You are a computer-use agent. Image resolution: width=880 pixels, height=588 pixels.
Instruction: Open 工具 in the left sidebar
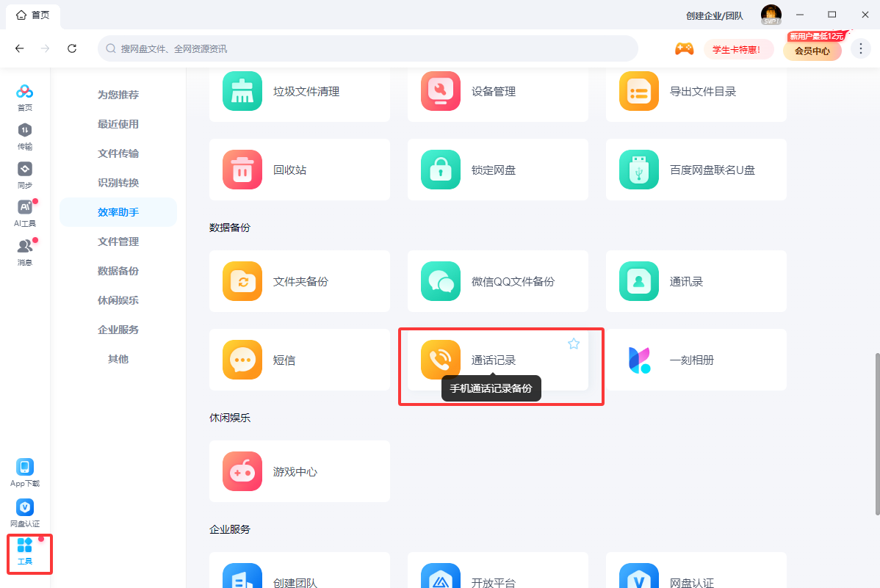pos(25,551)
